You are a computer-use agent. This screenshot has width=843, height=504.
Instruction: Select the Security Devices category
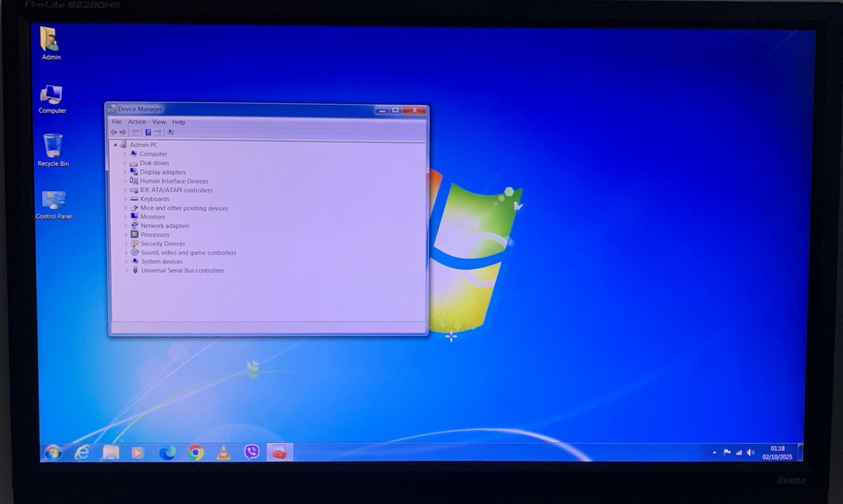158,244
